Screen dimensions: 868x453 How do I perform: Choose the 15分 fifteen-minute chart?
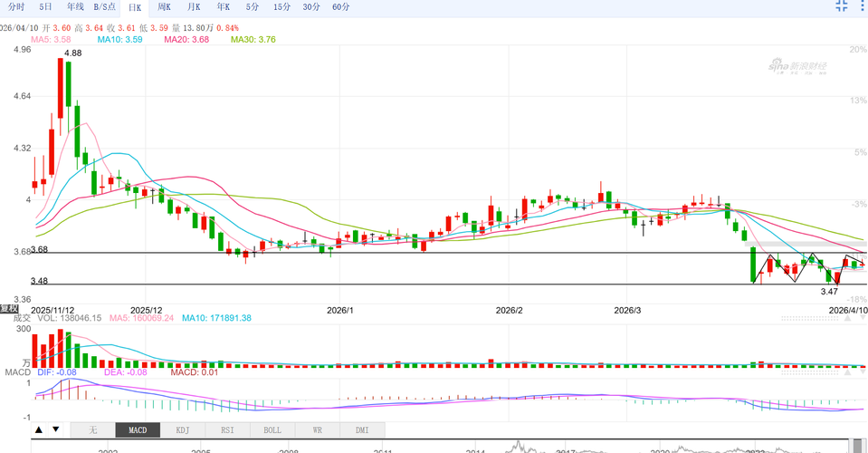point(281,6)
